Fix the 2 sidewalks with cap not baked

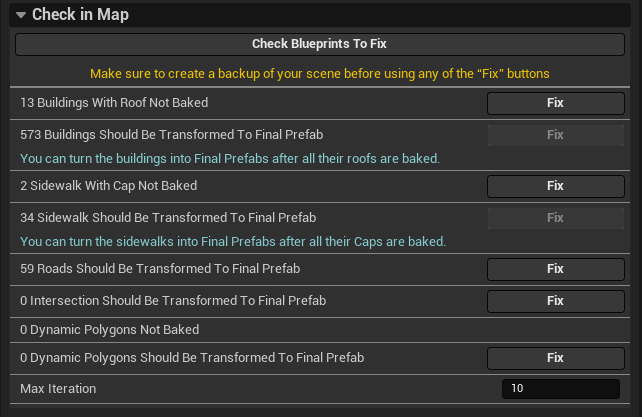pos(555,185)
